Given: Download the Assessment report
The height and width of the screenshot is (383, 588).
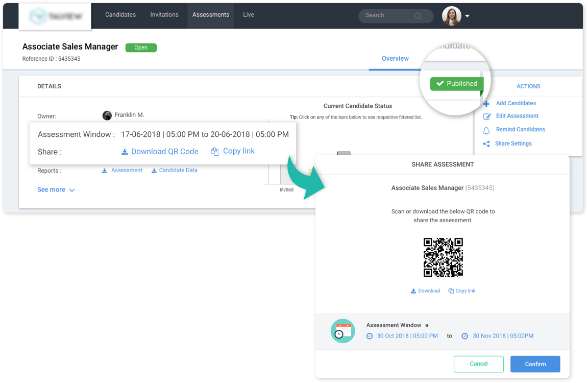Looking at the screenshot, I should [127, 170].
